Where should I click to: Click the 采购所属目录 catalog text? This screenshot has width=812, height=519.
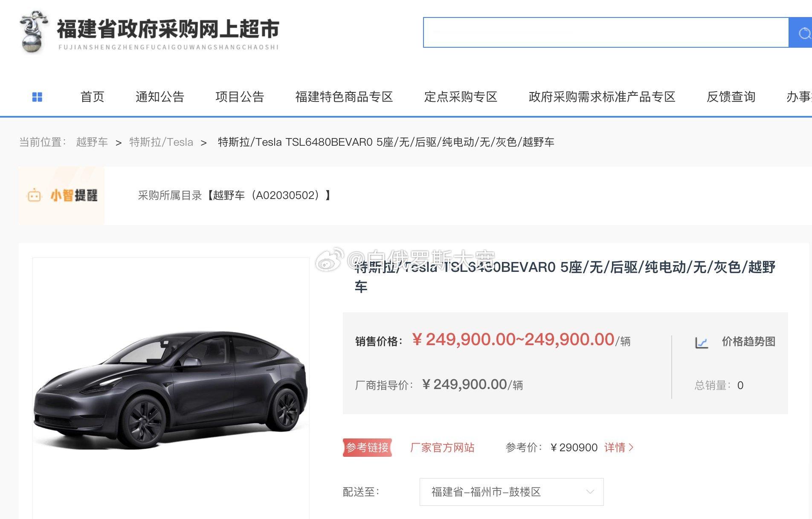pyautogui.click(x=235, y=196)
